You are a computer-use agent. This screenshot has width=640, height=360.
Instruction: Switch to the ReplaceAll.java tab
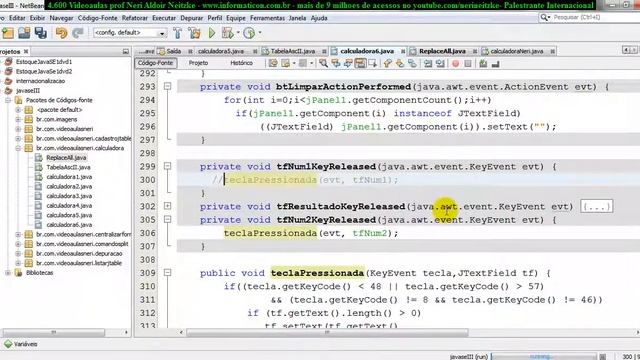click(x=442, y=51)
